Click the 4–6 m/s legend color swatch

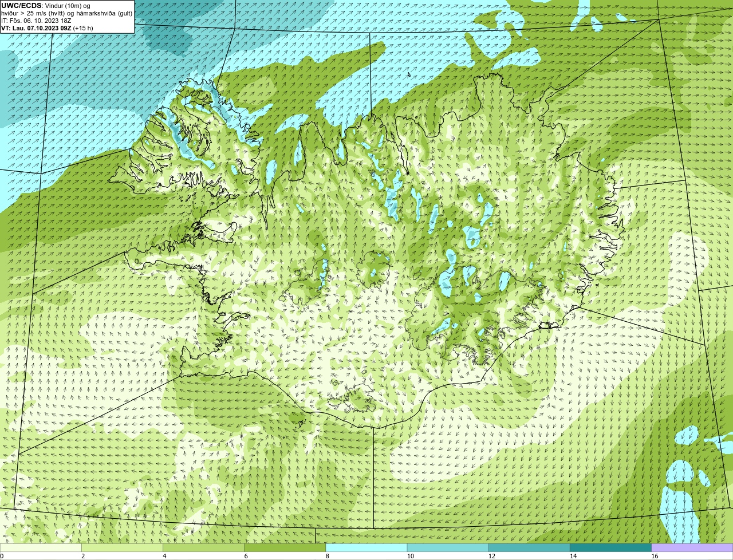click(203, 547)
